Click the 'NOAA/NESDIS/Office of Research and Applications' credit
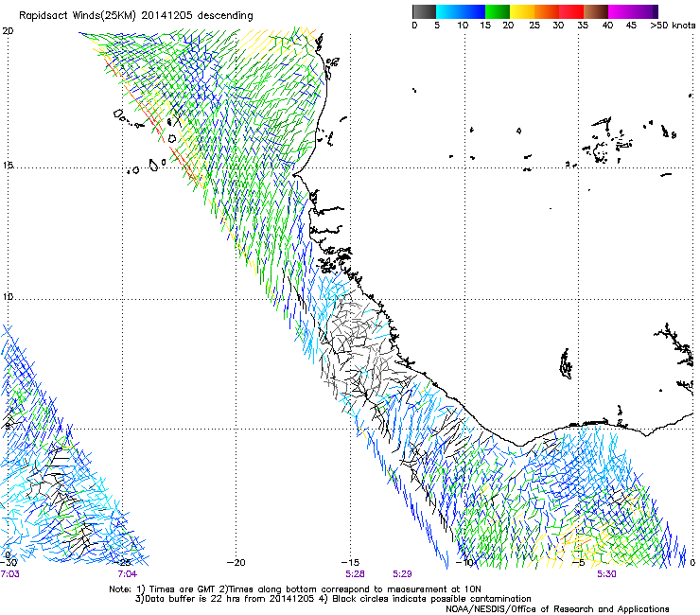 pyautogui.click(x=557, y=609)
